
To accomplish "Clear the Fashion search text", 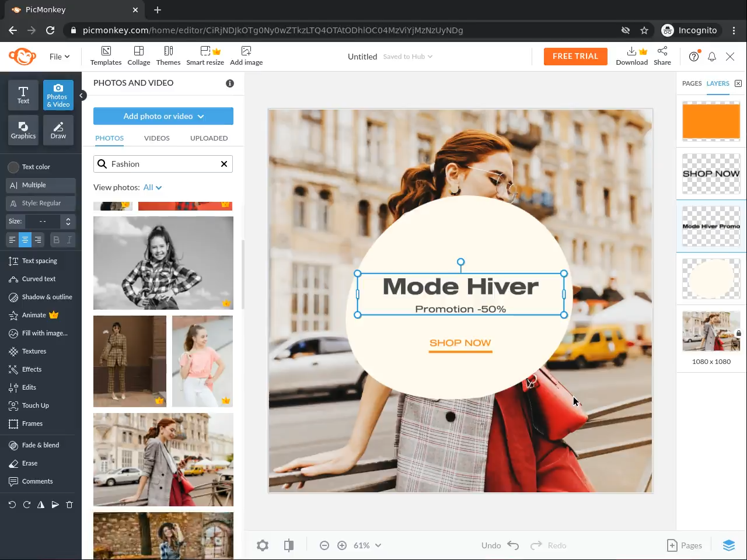I will click(224, 164).
